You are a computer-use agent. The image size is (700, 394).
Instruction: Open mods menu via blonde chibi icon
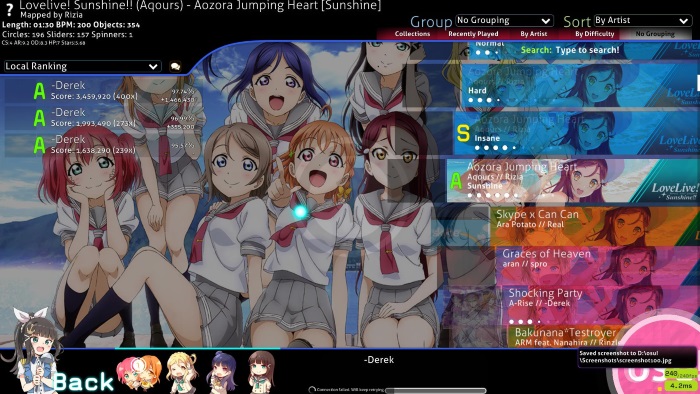pyautogui.click(x=182, y=372)
